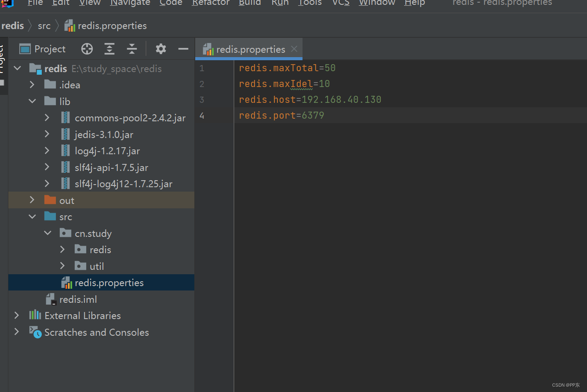Click the redis.maxIdel=10 line in editor
This screenshot has height=392, width=587.
[284, 83]
